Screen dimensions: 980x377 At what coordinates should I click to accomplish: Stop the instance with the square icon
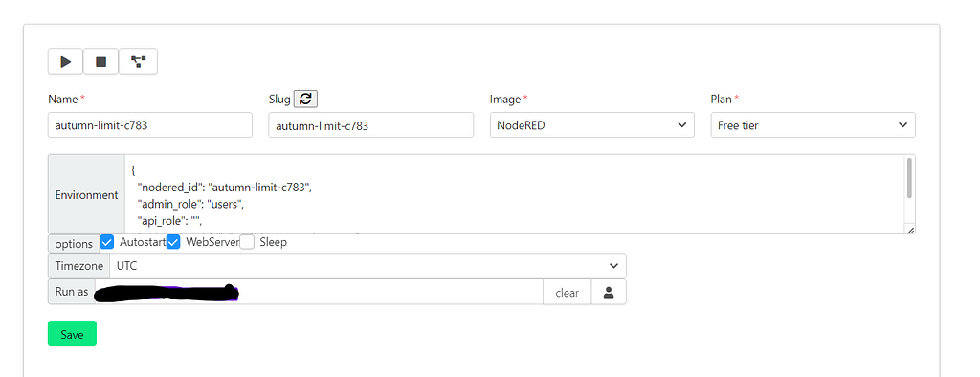pyautogui.click(x=100, y=62)
